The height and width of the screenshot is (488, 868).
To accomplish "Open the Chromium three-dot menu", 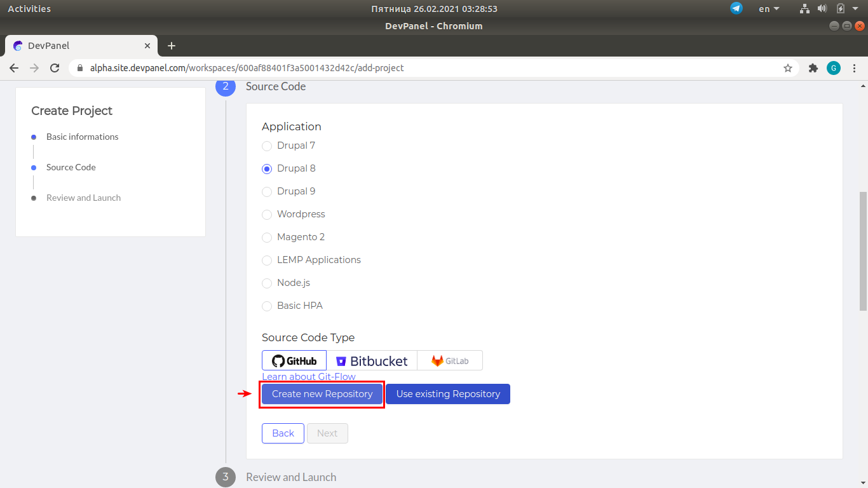I will click(x=855, y=67).
